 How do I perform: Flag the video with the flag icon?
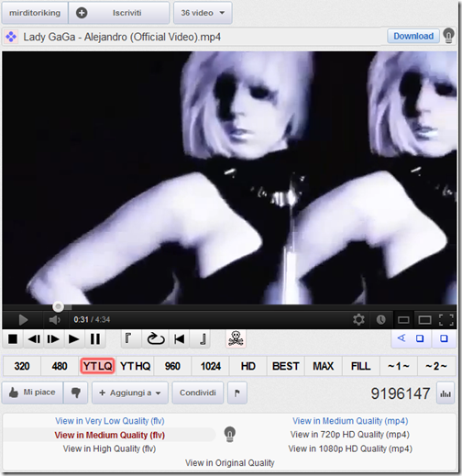[x=237, y=393]
